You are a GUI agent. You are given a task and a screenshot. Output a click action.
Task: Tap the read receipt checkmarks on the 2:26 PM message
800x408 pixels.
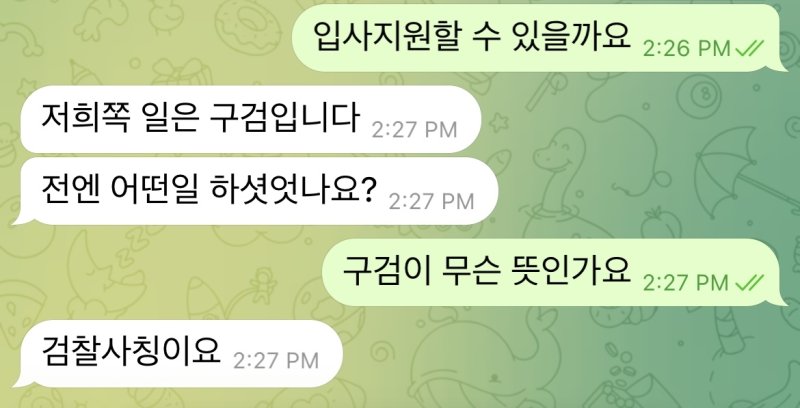(x=749, y=48)
